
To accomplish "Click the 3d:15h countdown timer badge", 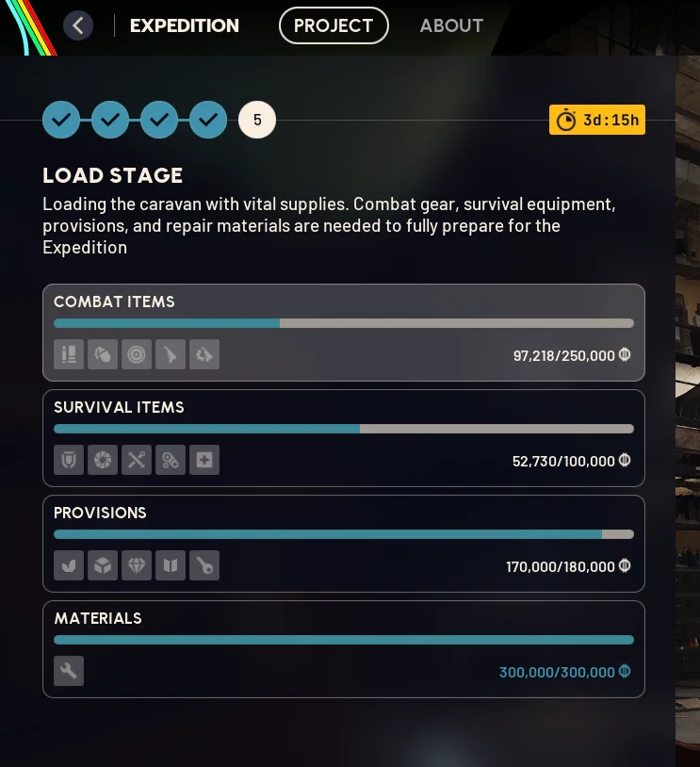I will pos(597,120).
